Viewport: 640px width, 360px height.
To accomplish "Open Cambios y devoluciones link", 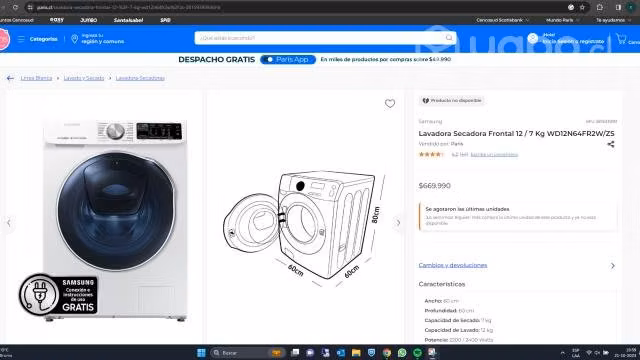I will coord(453,265).
